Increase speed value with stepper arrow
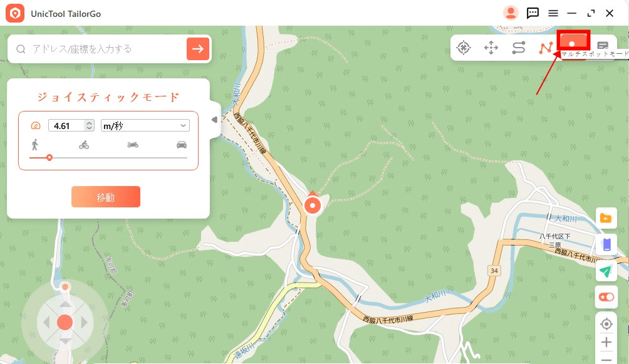This screenshot has width=629, height=364. (x=89, y=122)
